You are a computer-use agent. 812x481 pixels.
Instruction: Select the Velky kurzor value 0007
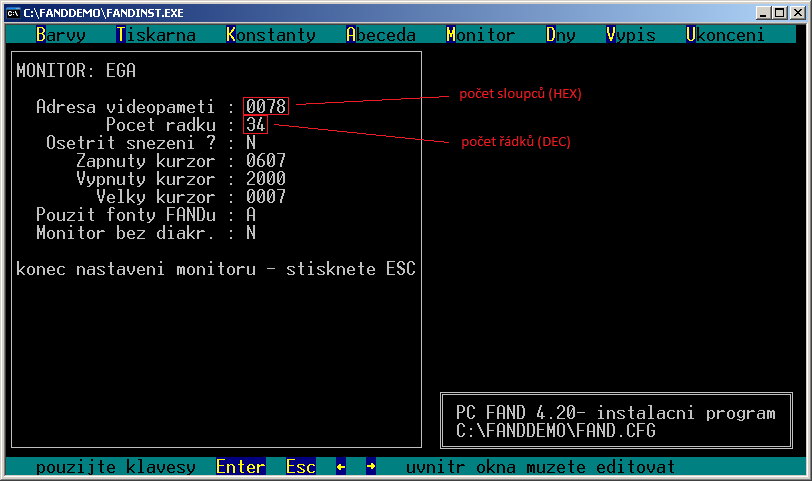point(266,197)
